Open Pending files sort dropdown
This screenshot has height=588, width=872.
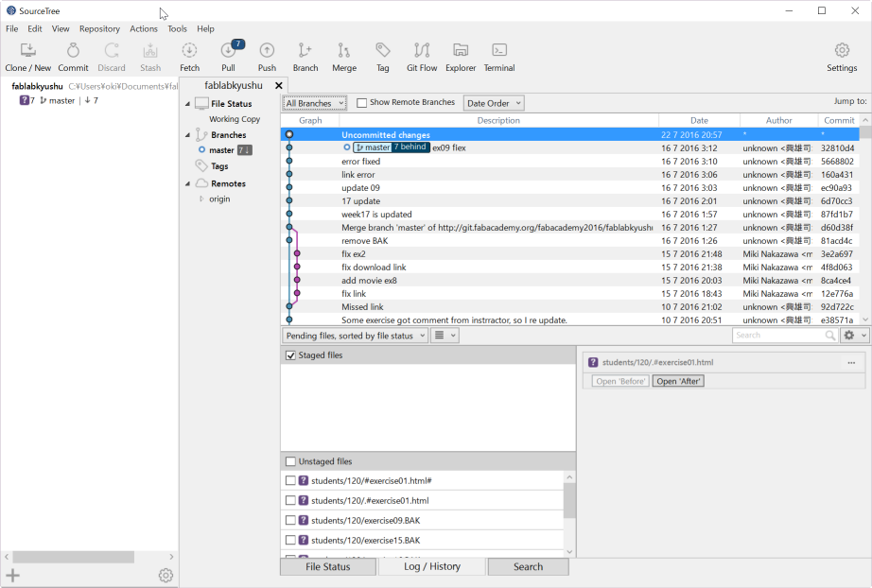coord(355,336)
